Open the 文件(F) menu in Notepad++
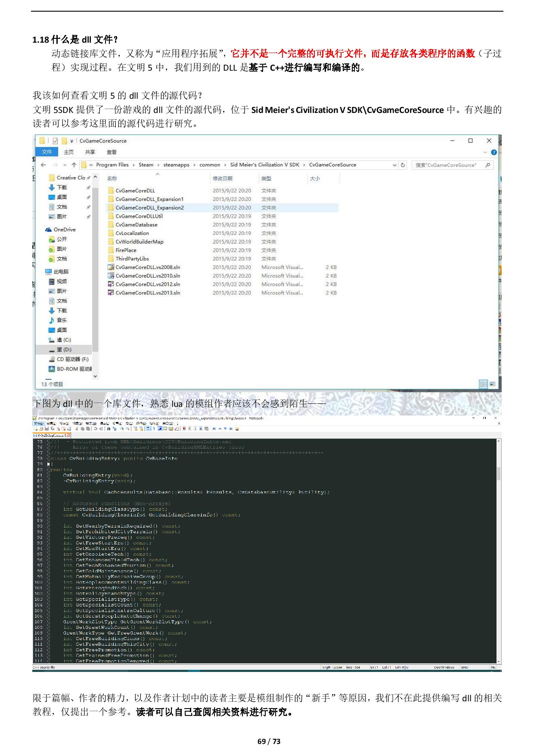534x756 pixels. tap(39, 424)
